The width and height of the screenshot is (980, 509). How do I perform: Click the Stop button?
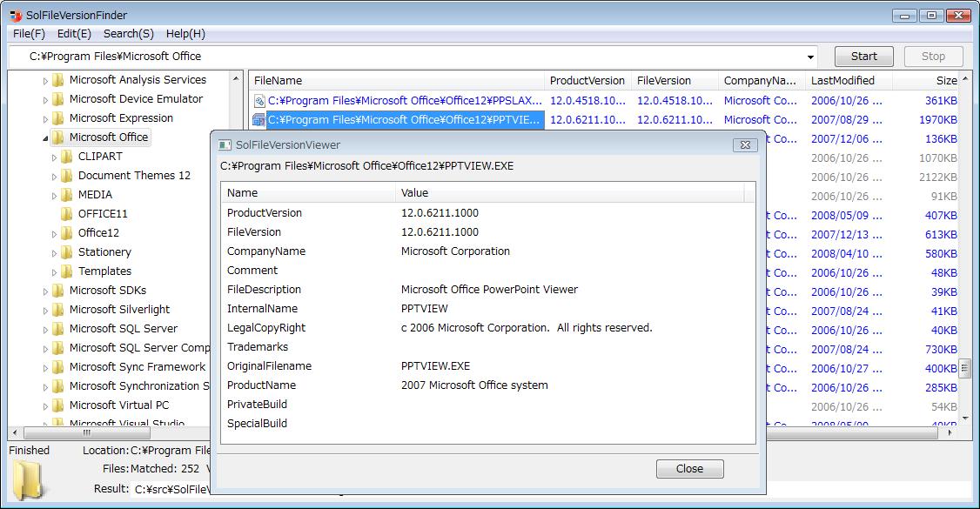pyautogui.click(x=933, y=57)
